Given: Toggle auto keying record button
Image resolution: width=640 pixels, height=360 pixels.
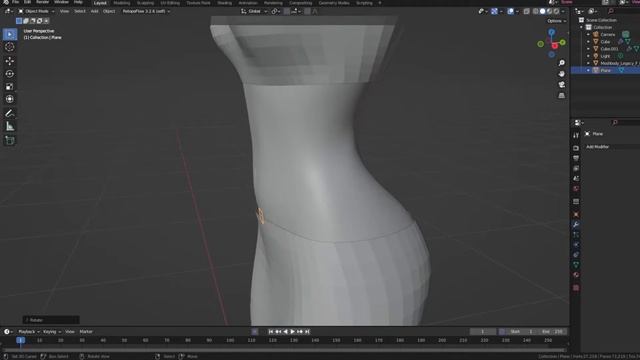Looking at the screenshot, I should tap(254, 332).
